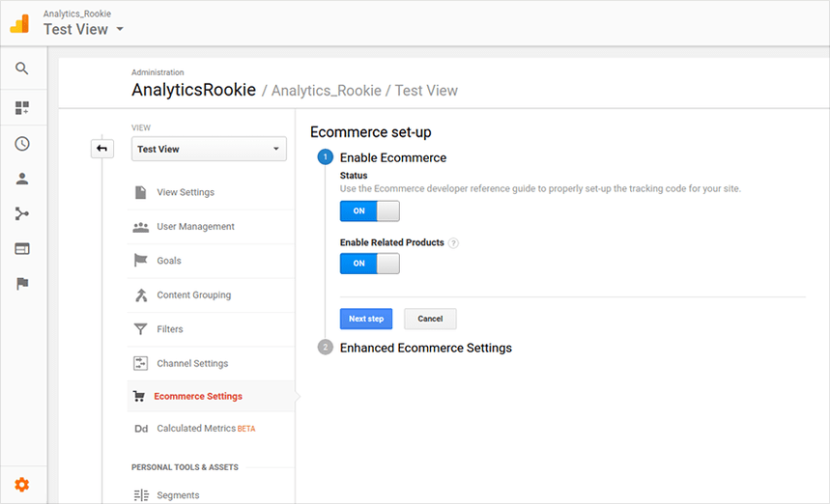Toggle the Enable Related Products switch
830x504 pixels.
click(x=369, y=264)
